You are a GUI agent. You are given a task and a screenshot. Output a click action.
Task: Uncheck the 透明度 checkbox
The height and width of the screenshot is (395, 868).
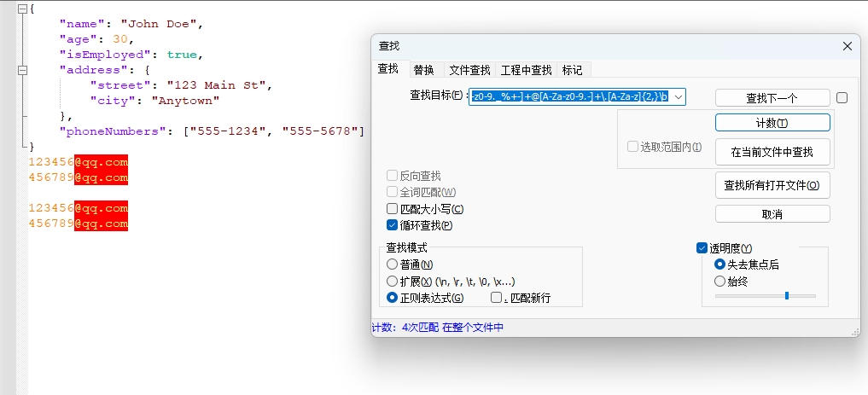(x=702, y=248)
